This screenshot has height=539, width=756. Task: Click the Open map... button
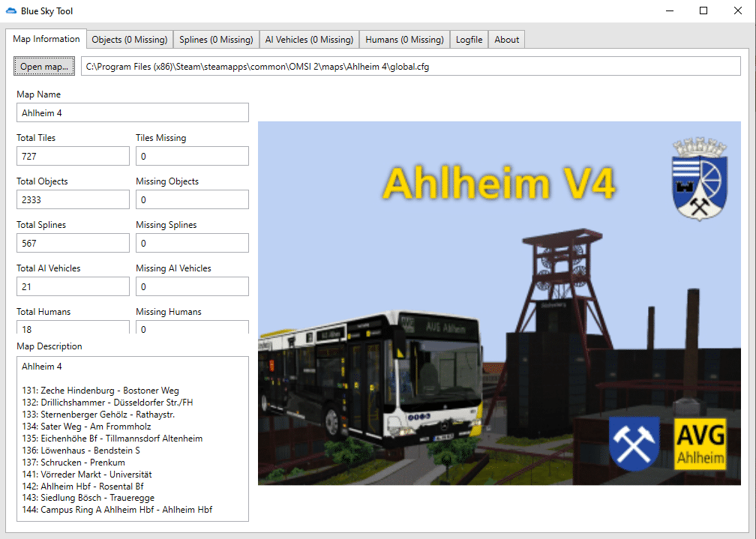tap(43, 67)
